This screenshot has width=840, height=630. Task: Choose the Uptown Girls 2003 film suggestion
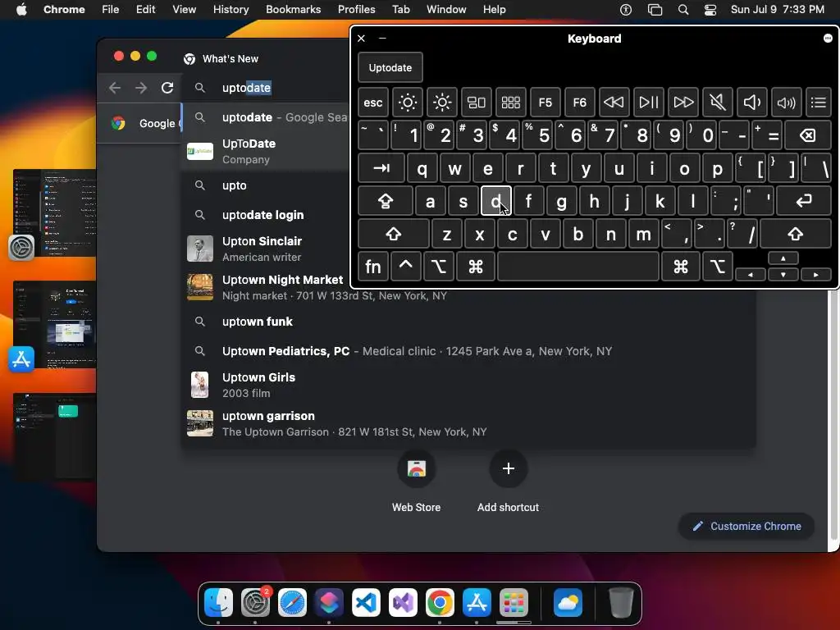pyautogui.click(x=468, y=385)
